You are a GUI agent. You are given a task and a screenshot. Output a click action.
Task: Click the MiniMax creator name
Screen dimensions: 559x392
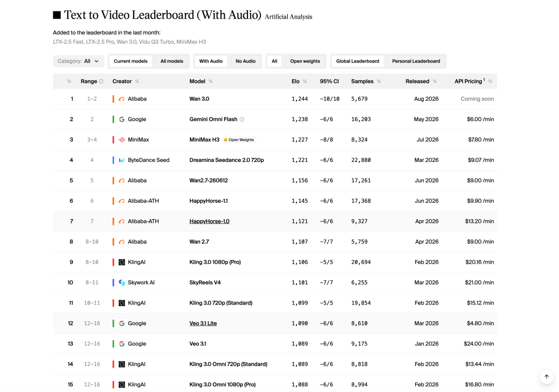point(138,140)
